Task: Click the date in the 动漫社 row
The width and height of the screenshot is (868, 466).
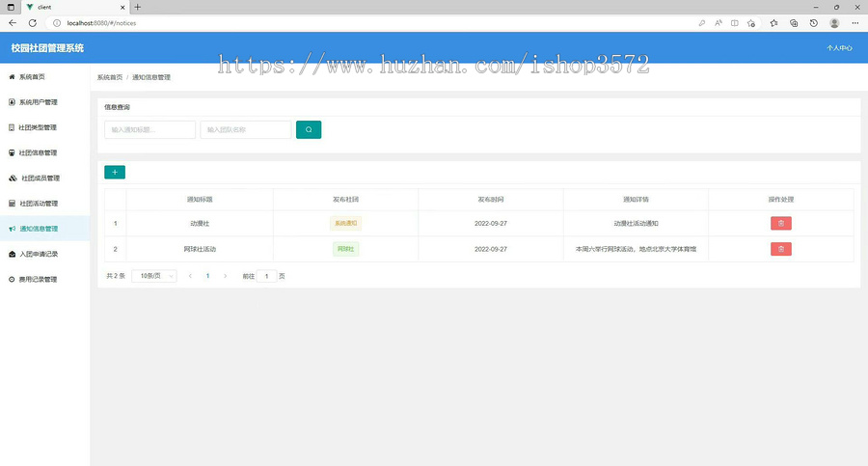Action: point(491,223)
